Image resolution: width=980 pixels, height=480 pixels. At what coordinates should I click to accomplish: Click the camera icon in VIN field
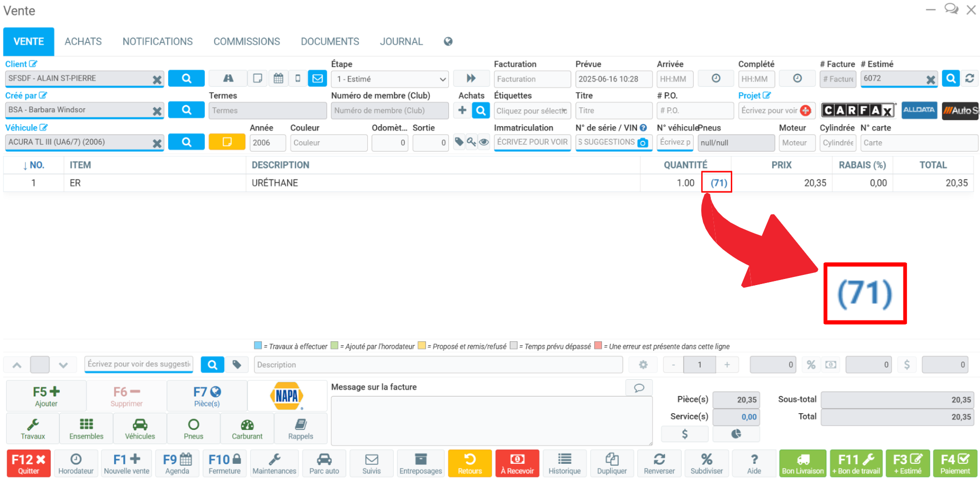coord(643,143)
